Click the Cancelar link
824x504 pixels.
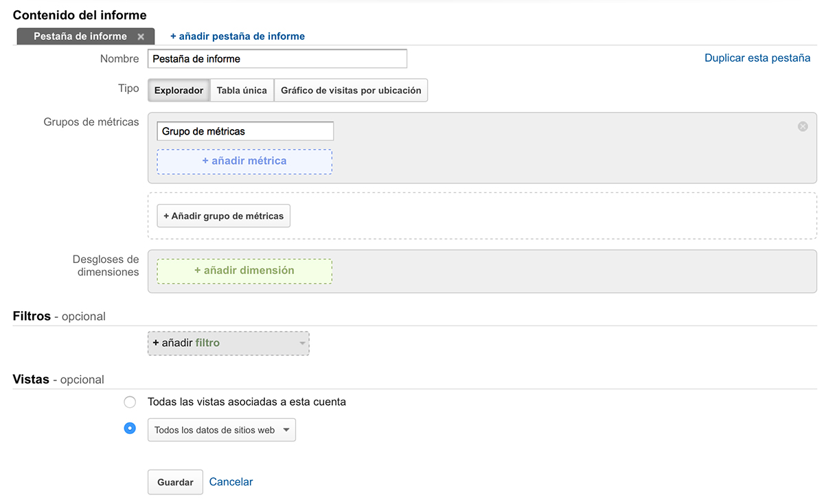pyautogui.click(x=231, y=482)
